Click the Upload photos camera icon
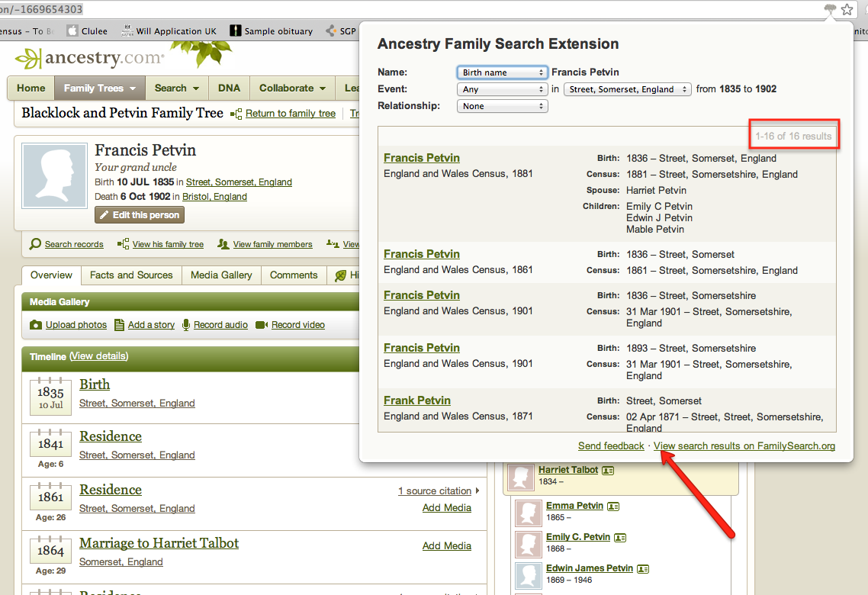 (x=36, y=325)
